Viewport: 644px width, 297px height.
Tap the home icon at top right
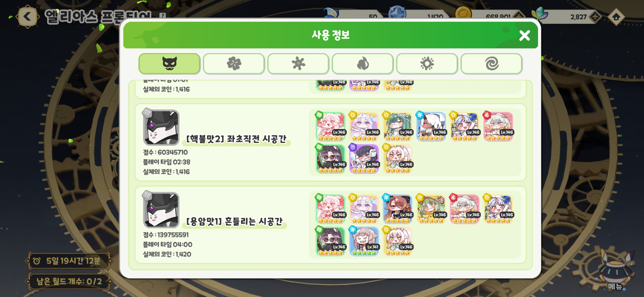pos(616,17)
